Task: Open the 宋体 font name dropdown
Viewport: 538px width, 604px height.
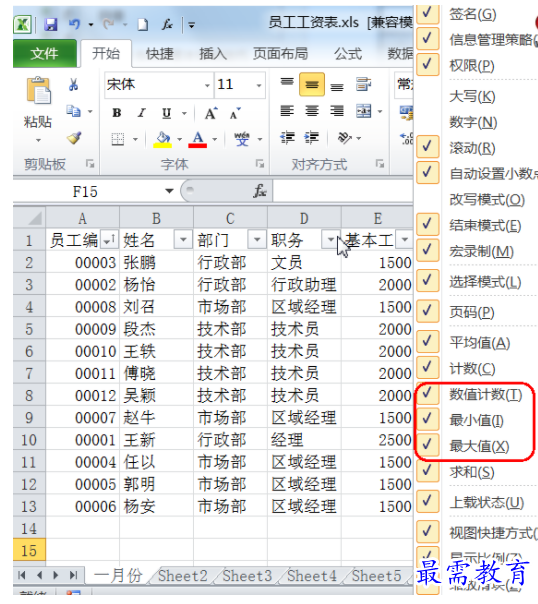Action: tap(207, 85)
